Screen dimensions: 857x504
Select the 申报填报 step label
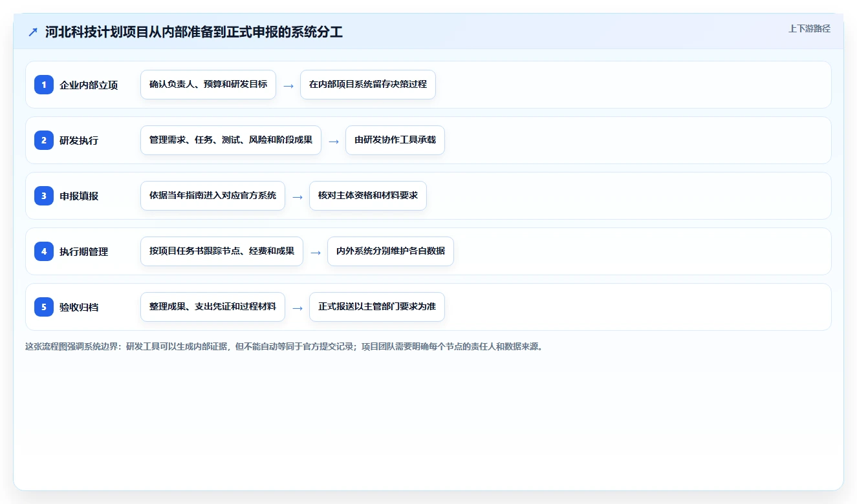pyautogui.click(x=79, y=196)
